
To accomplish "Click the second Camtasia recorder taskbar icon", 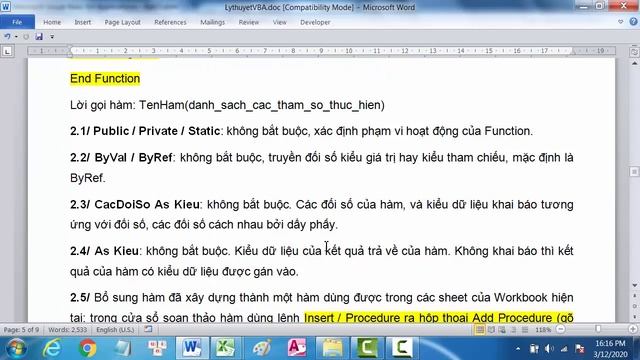I will [x=401, y=348].
